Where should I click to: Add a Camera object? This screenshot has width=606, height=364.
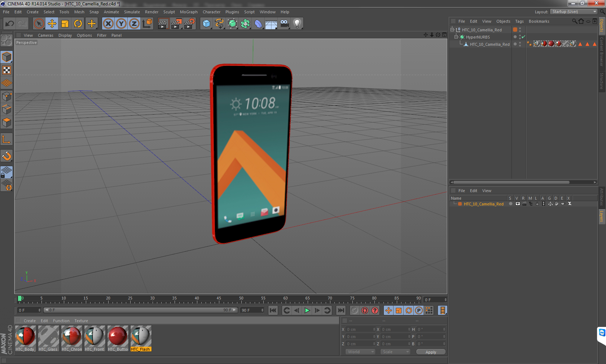pos(284,24)
